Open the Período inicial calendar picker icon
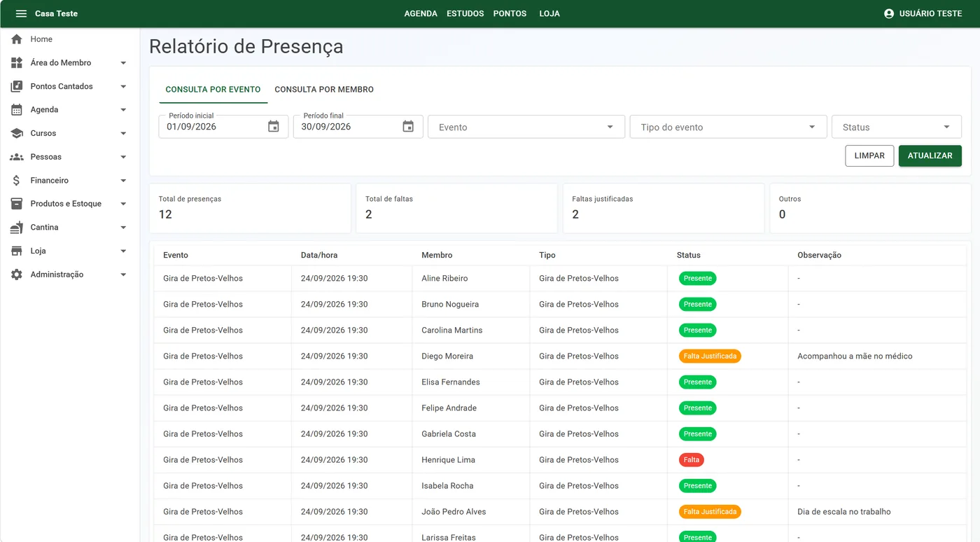The width and height of the screenshot is (980, 542). [x=274, y=127]
